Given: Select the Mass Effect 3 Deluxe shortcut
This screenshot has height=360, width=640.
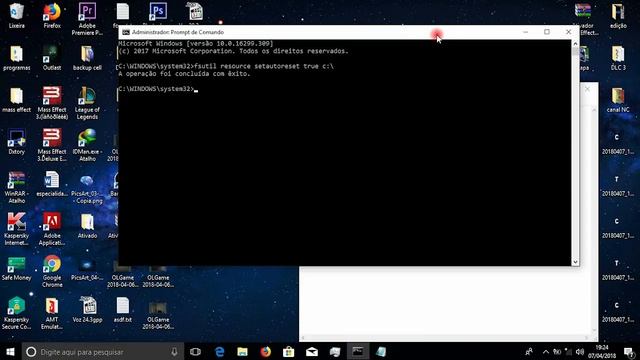Looking at the screenshot, I should click(52, 145).
